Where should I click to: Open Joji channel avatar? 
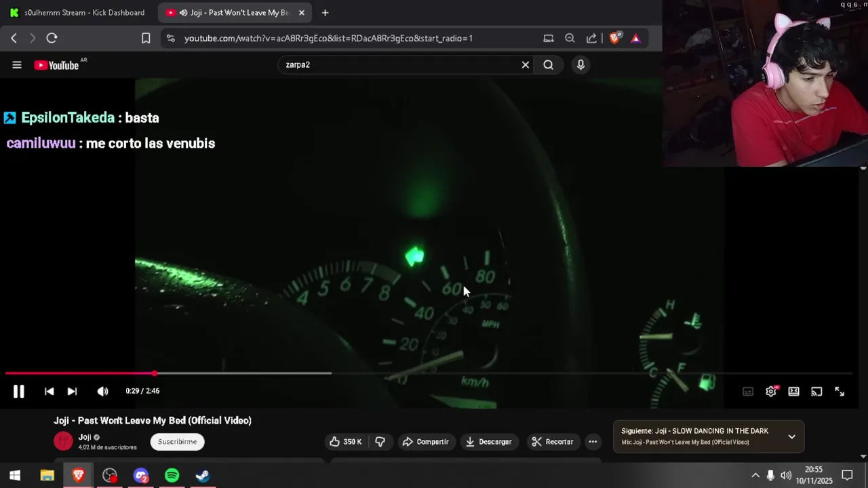63,441
